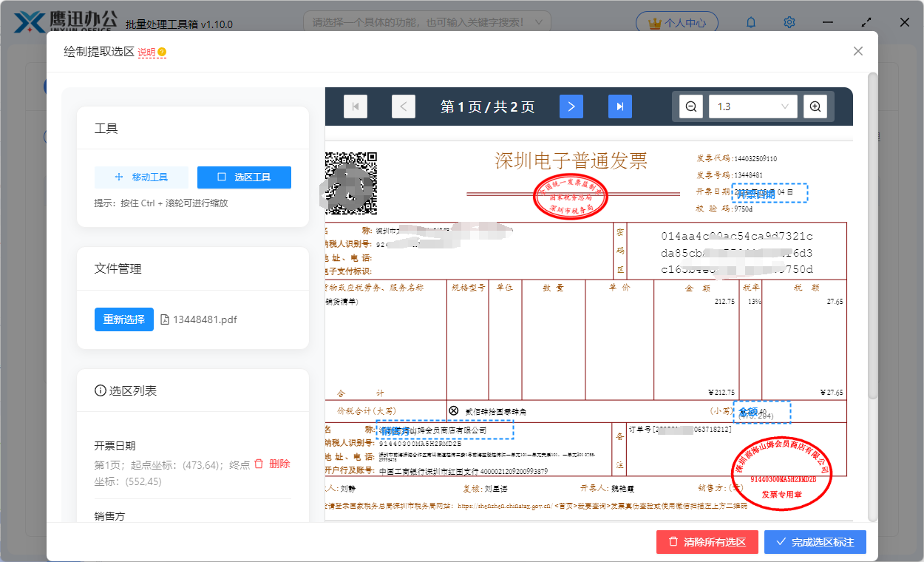The width and height of the screenshot is (924, 562).
Task: Click the question mark icon beside 说明
Action: (x=162, y=53)
